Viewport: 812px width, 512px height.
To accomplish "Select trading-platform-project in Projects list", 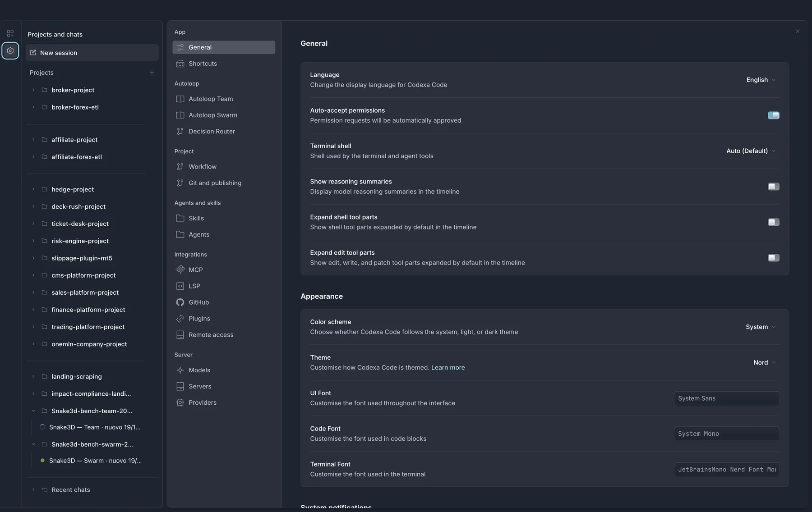I will [88, 327].
